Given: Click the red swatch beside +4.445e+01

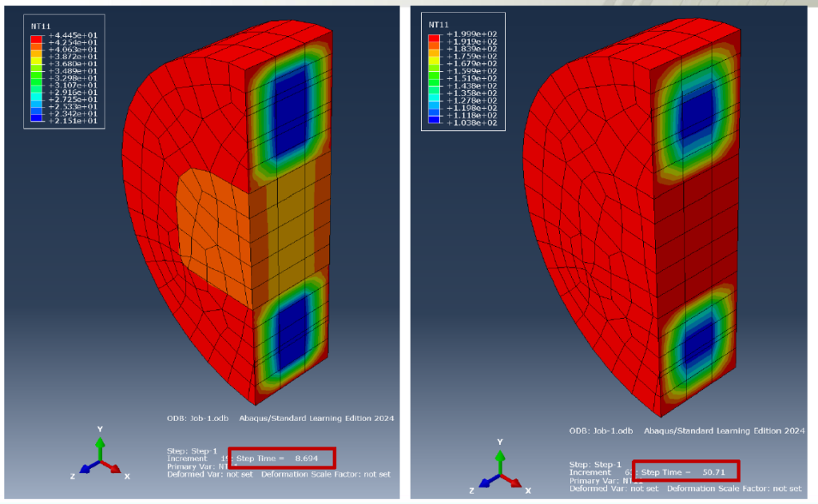Looking at the screenshot, I should [x=36, y=39].
